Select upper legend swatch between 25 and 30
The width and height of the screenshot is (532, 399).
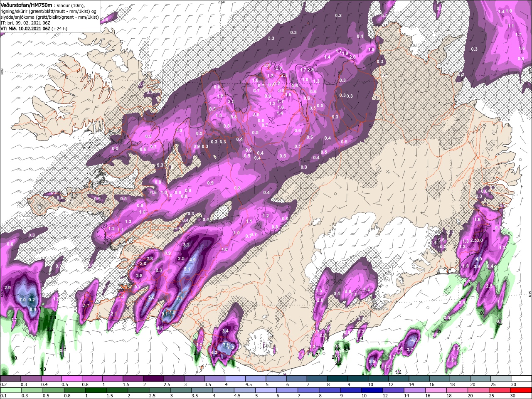(500, 379)
